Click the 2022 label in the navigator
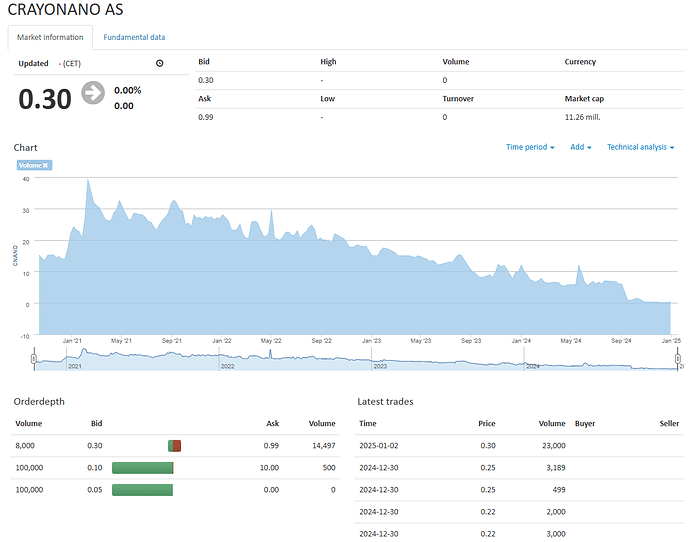Screen dimensions: 690x542 click(228, 366)
